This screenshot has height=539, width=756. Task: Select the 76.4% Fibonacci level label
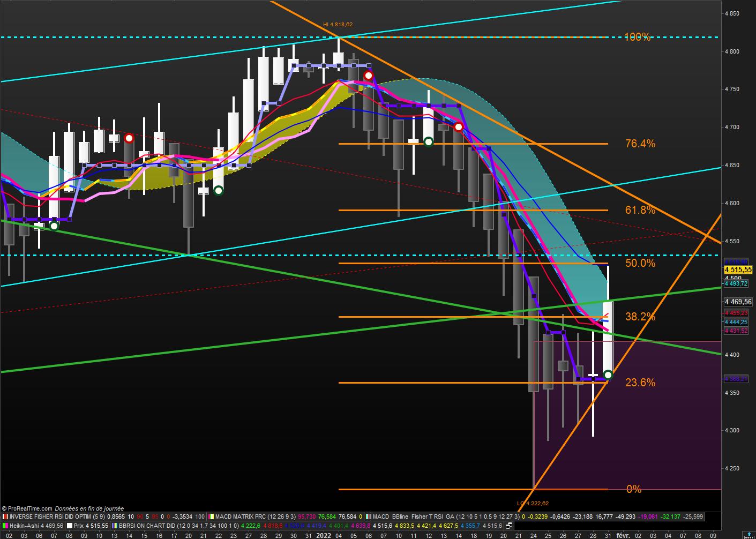[x=640, y=144]
